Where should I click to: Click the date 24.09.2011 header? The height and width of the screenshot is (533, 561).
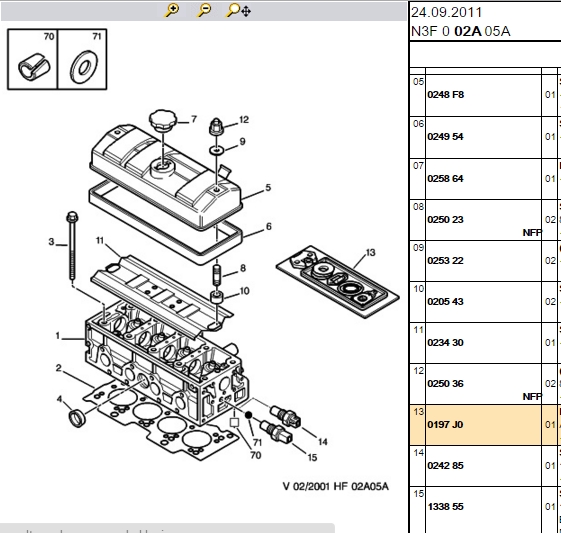(x=447, y=13)
